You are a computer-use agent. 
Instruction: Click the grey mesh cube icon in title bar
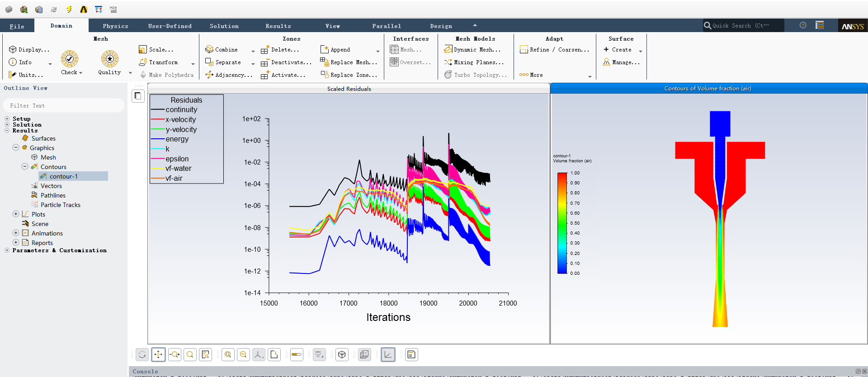click(9, 9)
